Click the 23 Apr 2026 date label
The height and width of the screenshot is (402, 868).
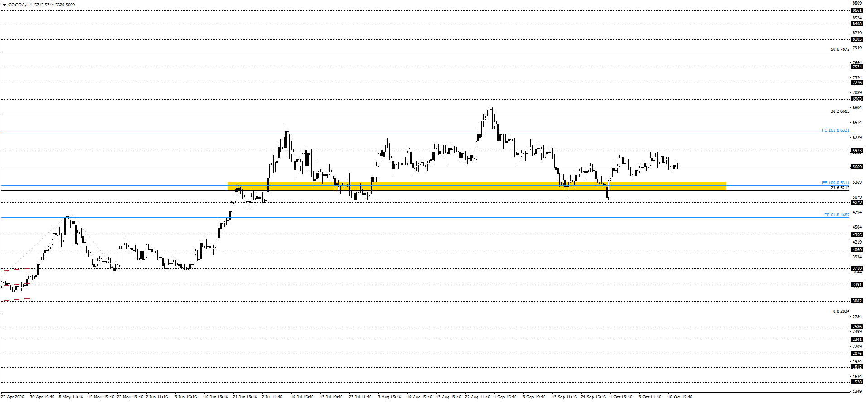click(x=13, y=397)
